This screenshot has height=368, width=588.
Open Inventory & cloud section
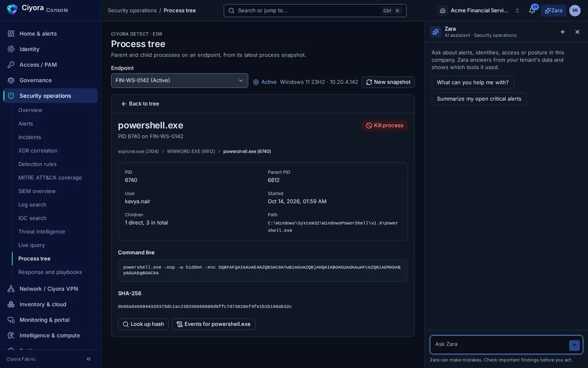pos(50,304)
